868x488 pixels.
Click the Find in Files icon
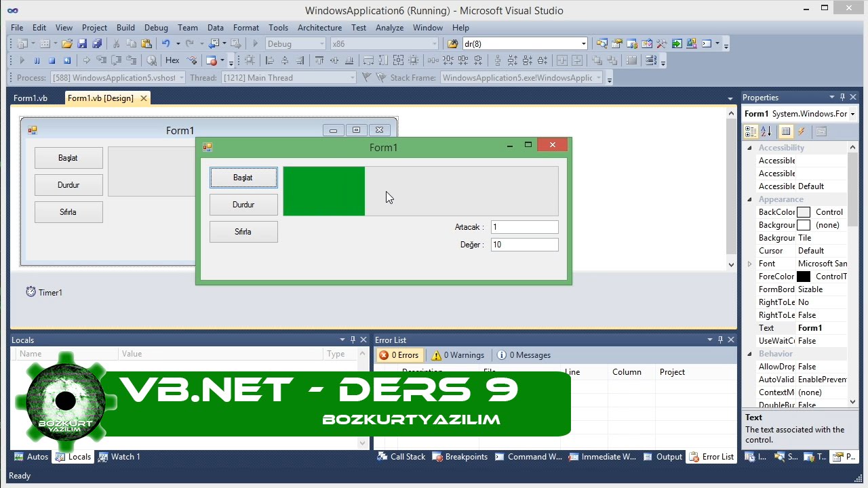(x=452, y=43)
